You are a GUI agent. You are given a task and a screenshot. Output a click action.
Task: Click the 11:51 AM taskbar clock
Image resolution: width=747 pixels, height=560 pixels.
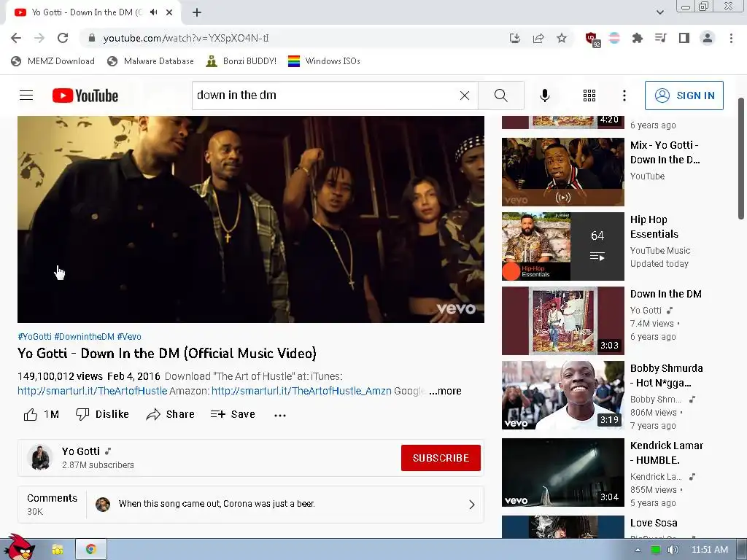[x=709, y=550]
